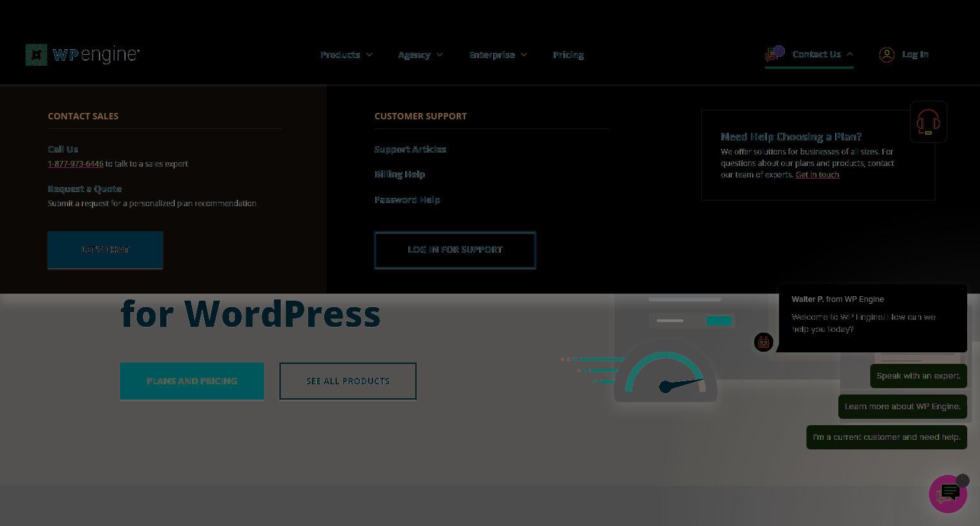
Task: Open the Pricing page
Action: pyautogui.click(x=568, y=55)
